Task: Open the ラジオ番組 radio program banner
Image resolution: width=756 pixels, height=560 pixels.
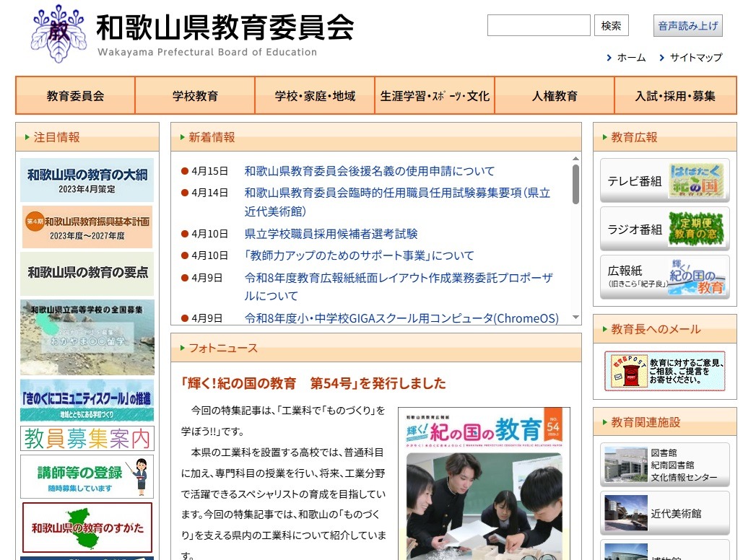Action: click(664, 229)
